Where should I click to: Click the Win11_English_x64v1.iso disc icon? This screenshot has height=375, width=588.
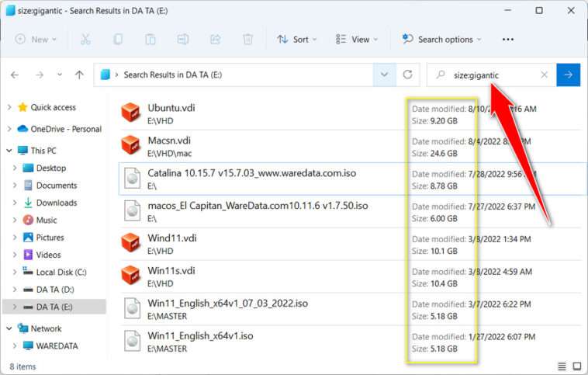(133, 341)
